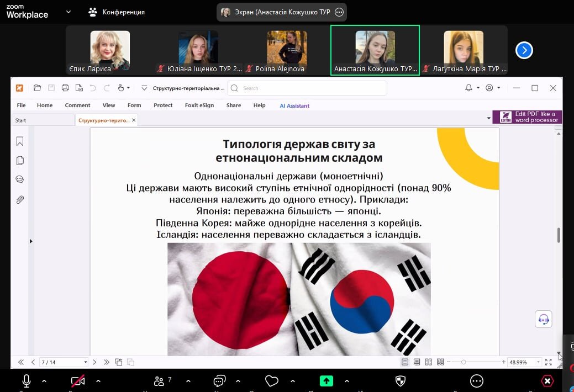Unmute the Zoom microphone

26,381
